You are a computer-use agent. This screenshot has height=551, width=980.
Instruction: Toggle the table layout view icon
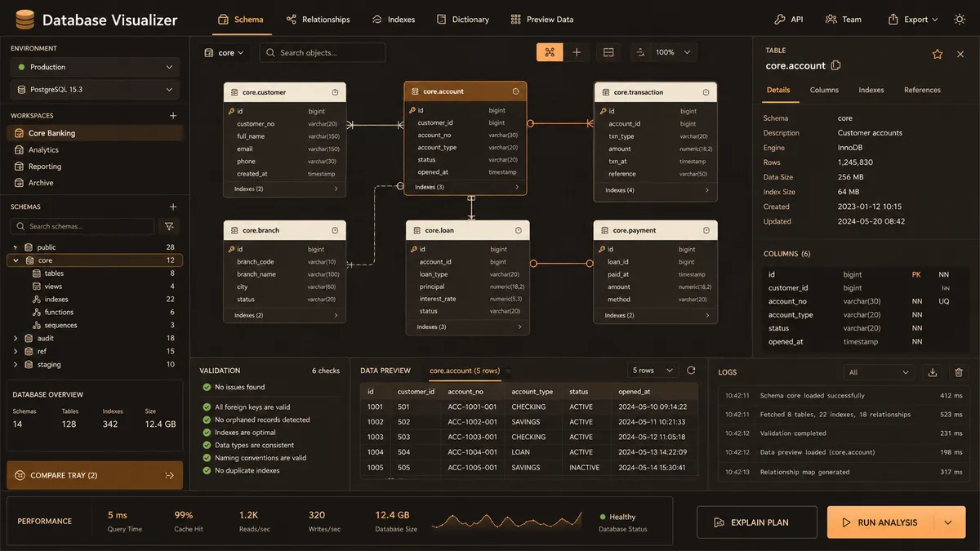(x=608, y=52)
